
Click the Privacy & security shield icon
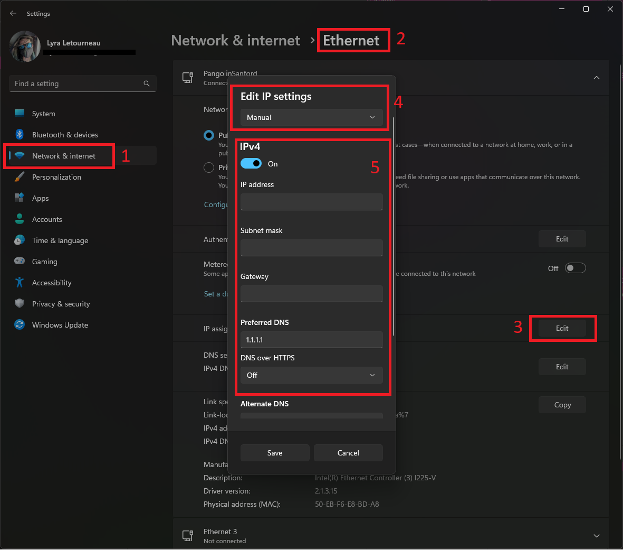[x=19, y=304]
